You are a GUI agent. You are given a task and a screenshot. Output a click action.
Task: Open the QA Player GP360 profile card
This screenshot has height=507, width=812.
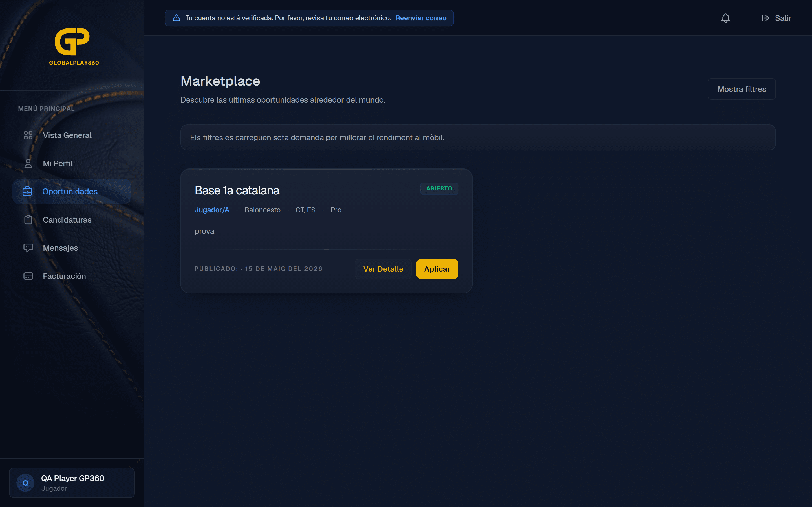click(72, 483)
